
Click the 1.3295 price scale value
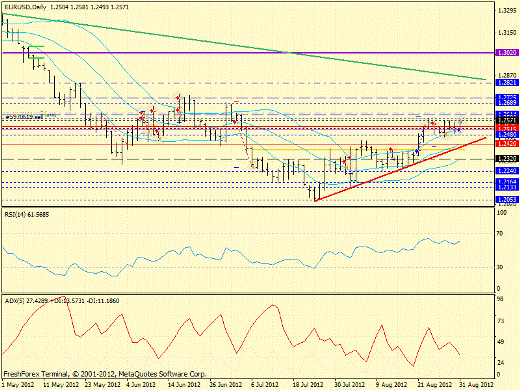(x=507, y=11)
